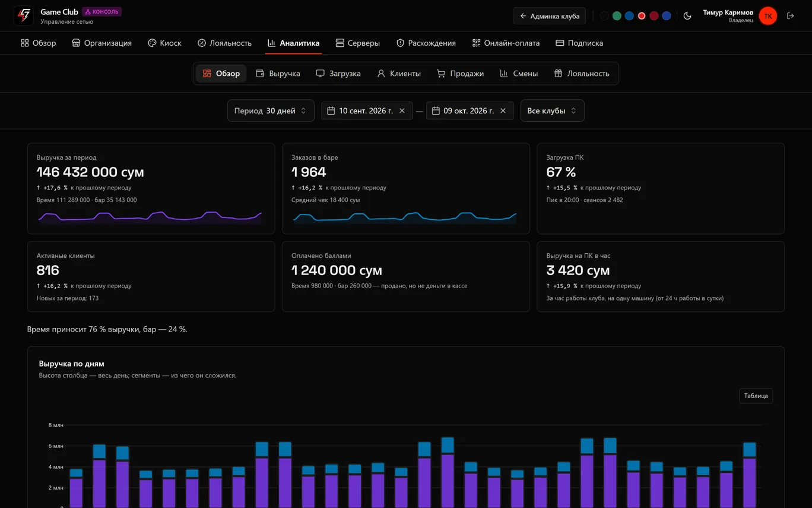Click the Выручка за период sparkline

150,217
